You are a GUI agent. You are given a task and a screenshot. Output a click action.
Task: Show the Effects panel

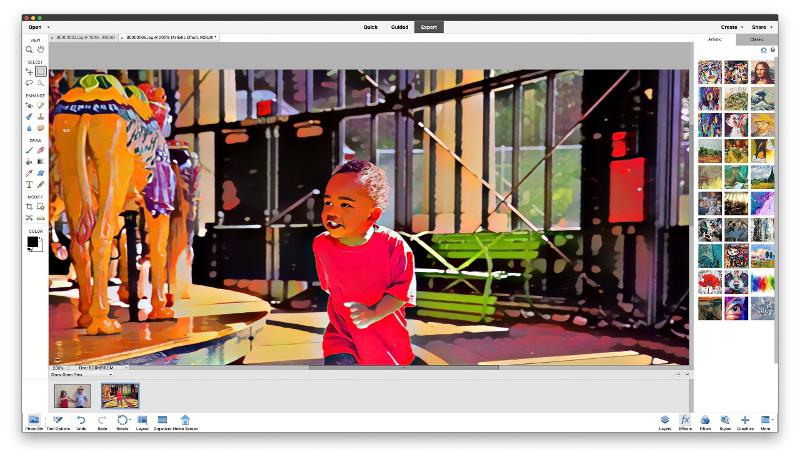[685, 422]
